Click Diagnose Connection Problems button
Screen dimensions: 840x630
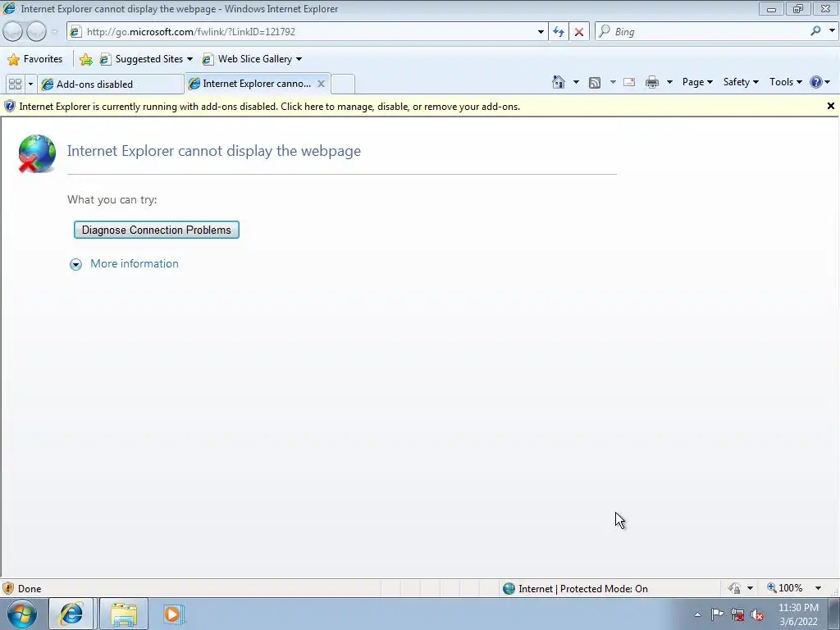point(157,230)
